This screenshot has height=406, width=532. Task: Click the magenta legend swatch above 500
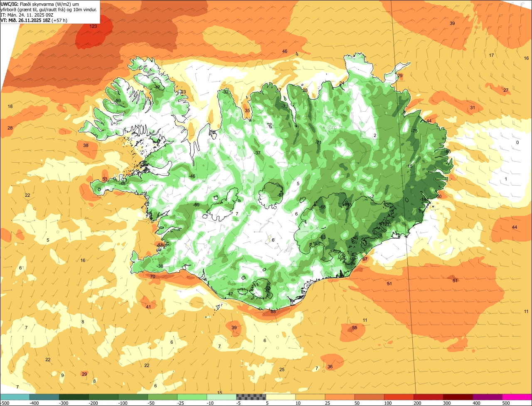pyautogui.click(x=517, y=397)
